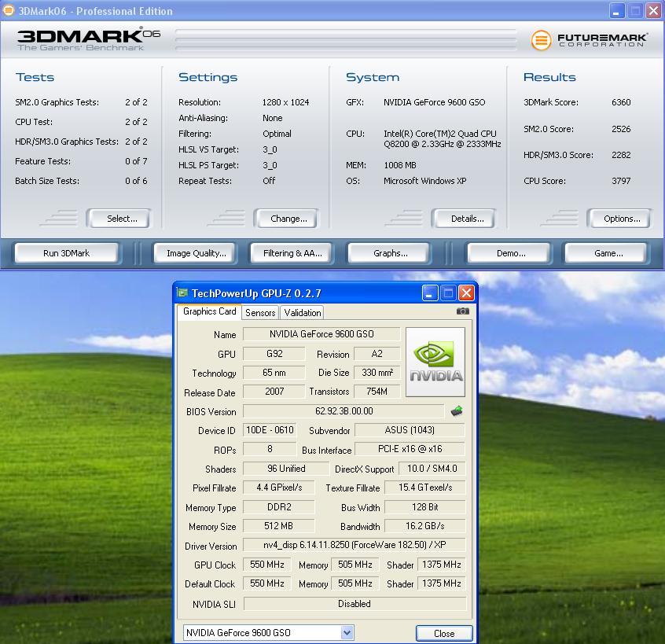The width and height of the screenshot is (665, 644).
Task: Click the HDR/SM3.0 Score value 2282
Action: coord(621,155)
